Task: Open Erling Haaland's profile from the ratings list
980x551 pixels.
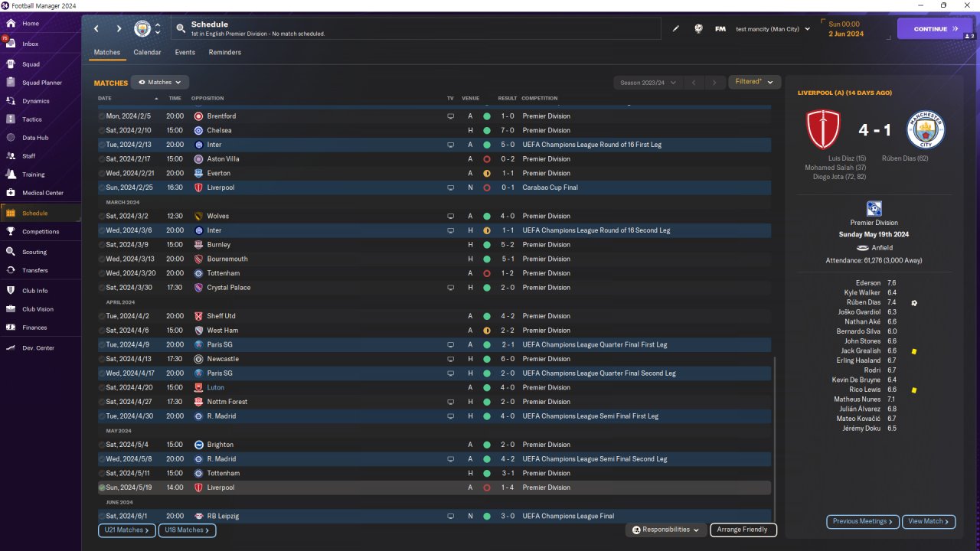Action: 858,360
